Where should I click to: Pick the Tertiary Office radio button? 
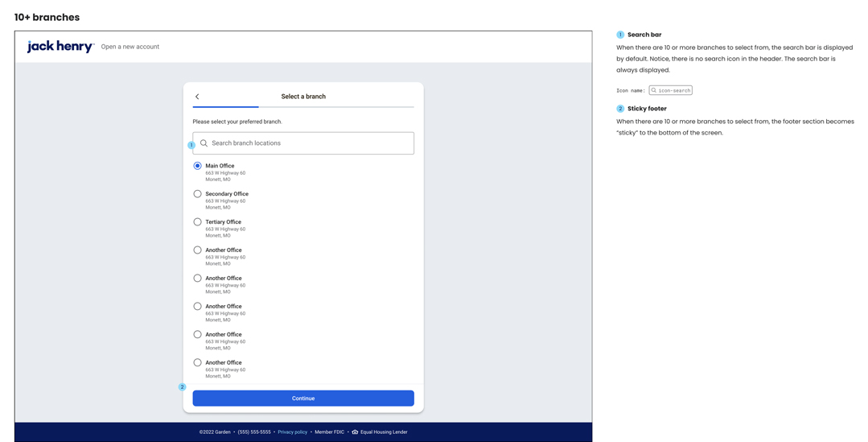coord(197,222)
